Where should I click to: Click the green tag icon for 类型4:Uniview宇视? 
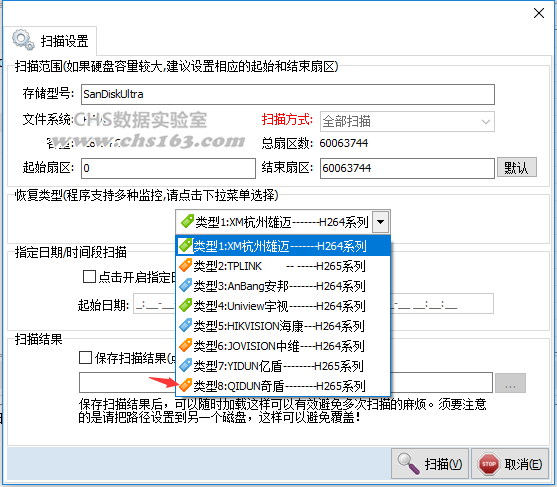pyautogui.click(x=185, y=305)
